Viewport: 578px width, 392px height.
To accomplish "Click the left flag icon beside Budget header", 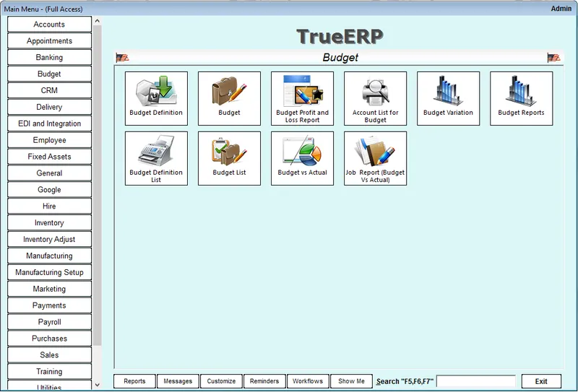I will click(122, 58).
